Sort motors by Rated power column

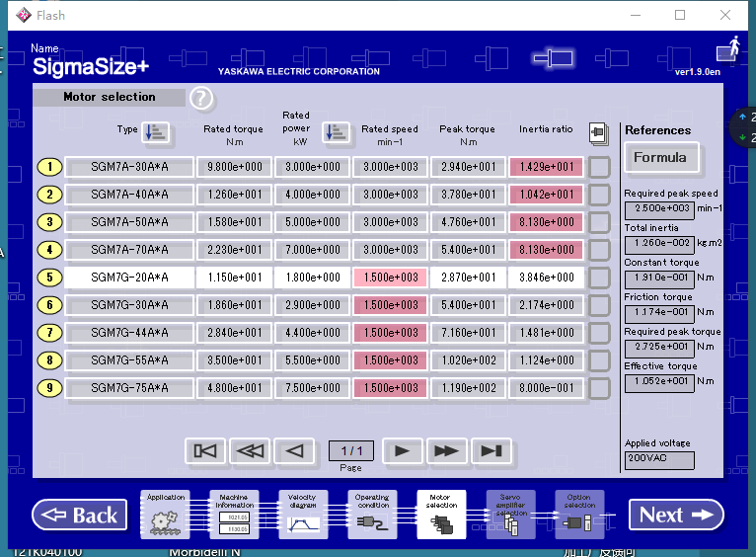(336, 131)
